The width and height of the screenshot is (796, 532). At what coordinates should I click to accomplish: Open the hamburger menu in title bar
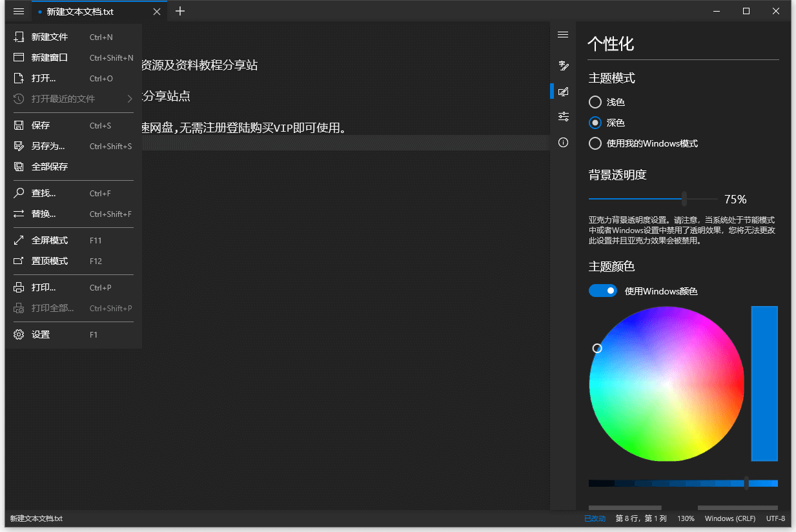coord(19,12)
